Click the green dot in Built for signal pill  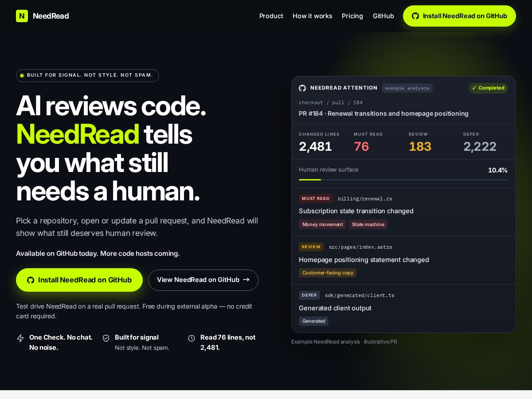click(22, 75)
